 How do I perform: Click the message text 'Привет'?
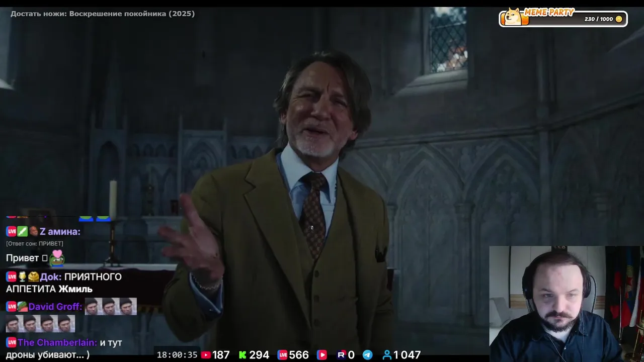(23, 258)
